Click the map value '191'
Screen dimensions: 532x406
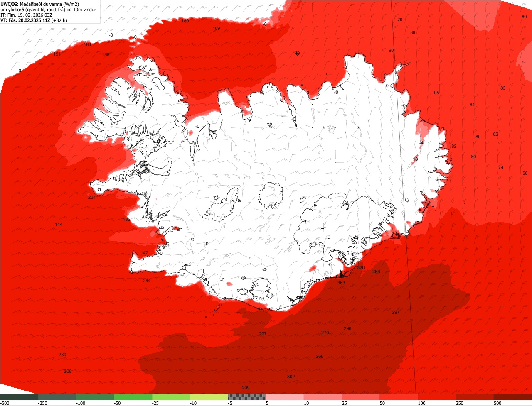pos(57,54)
